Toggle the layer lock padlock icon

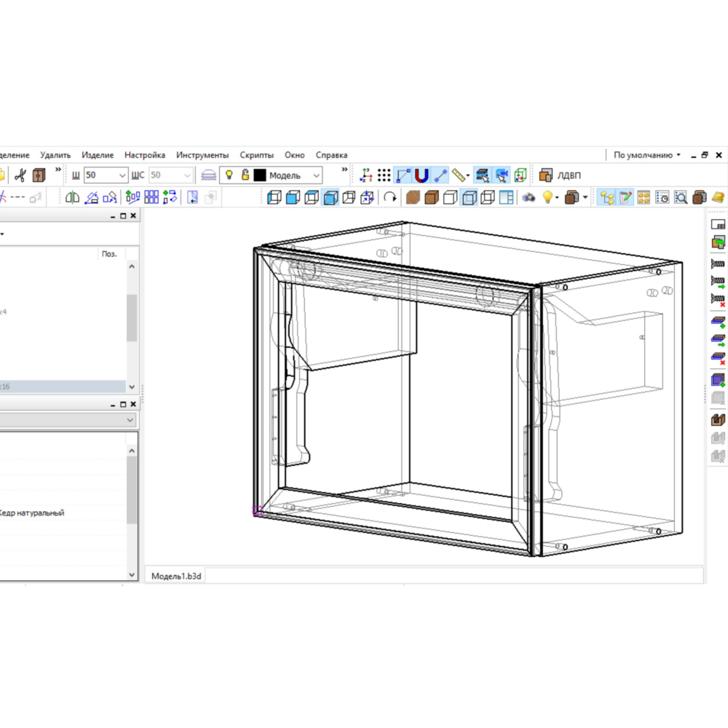[x=245, y=175]
